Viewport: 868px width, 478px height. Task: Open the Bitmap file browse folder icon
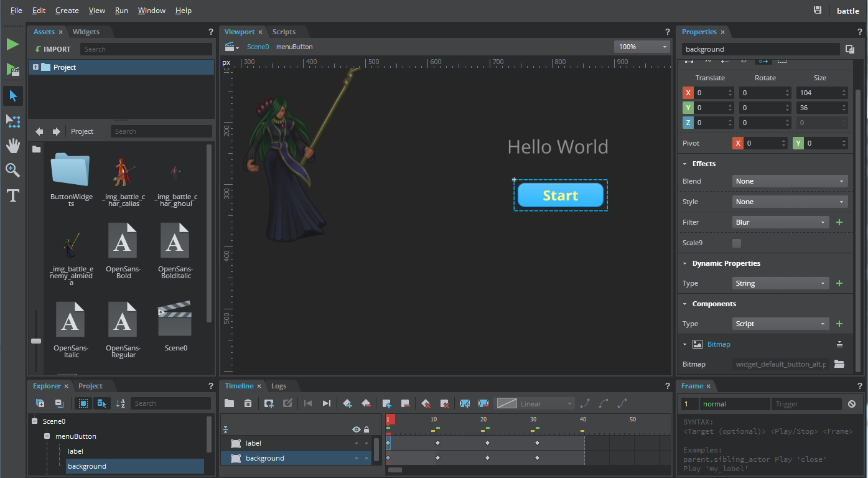(839, 364)
